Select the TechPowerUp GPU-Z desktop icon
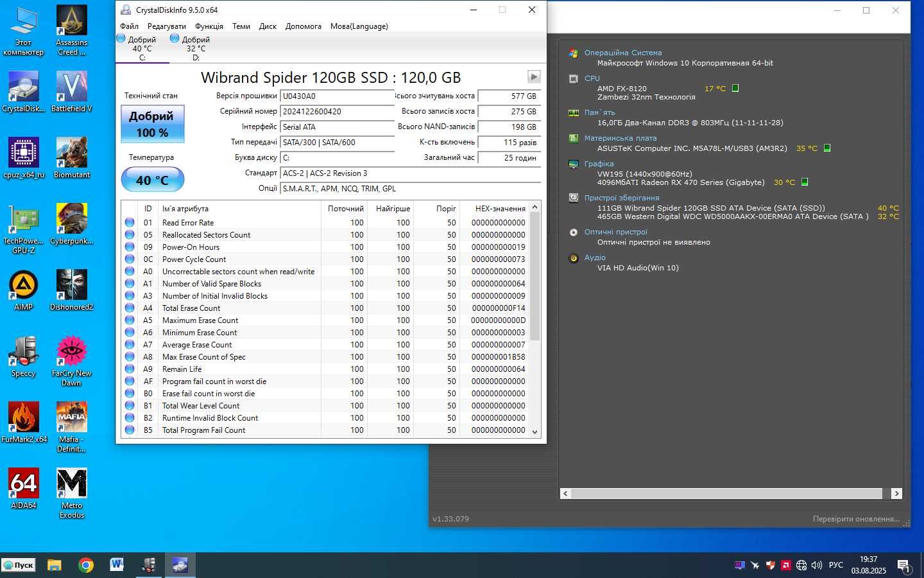Screen dimensions: 924x578 tap(24, 229)
